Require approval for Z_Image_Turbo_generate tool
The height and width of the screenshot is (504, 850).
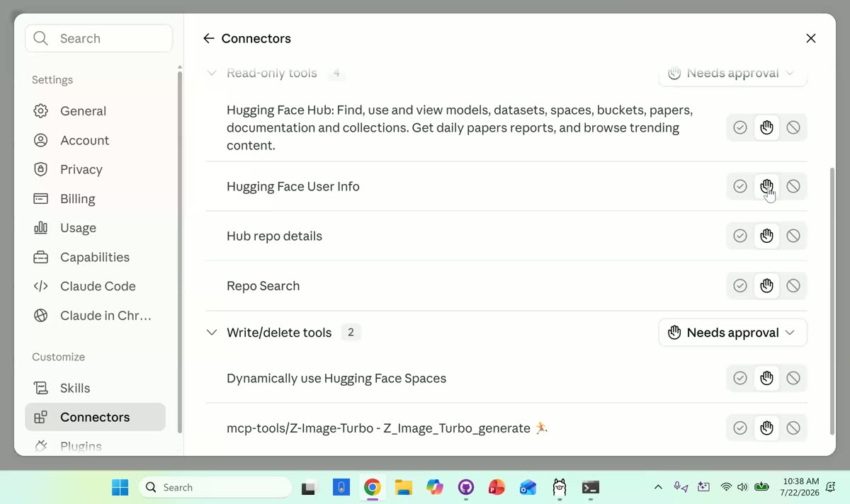[x=766, y=428]
